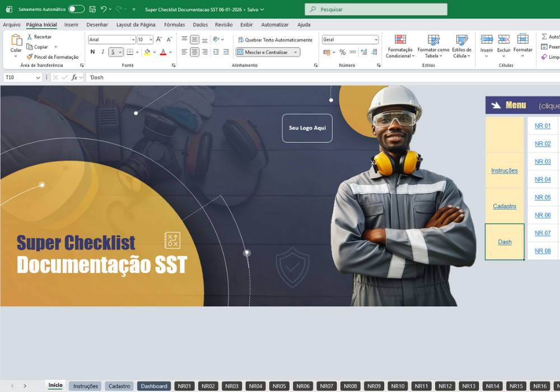The width and height of the screenshot is (560, 392).
Task: Toggle the Salvamento Automático switch
Action: (x=76, y=10)
